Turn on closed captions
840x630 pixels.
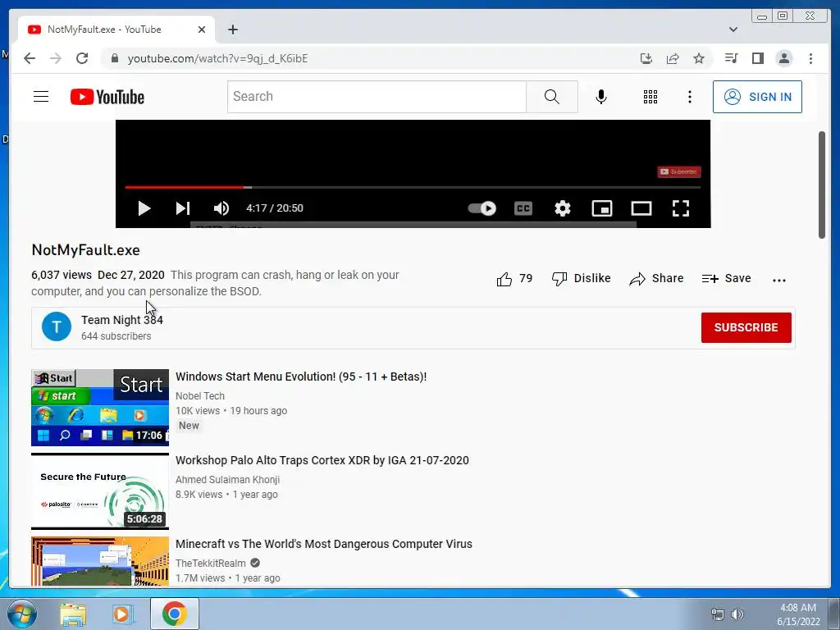coord(523,208)
